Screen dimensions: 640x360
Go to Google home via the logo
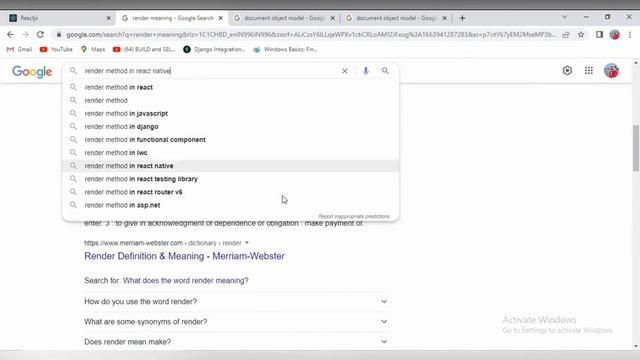[x=32, y=71]
